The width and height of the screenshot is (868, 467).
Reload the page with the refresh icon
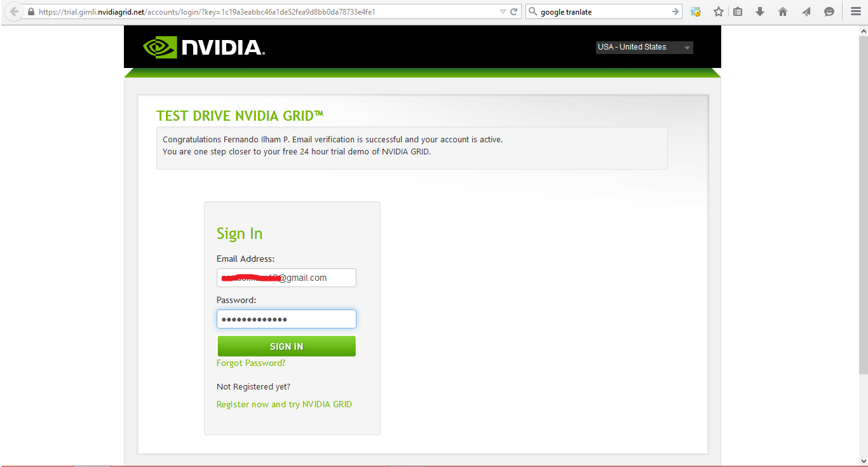(513, 11)
